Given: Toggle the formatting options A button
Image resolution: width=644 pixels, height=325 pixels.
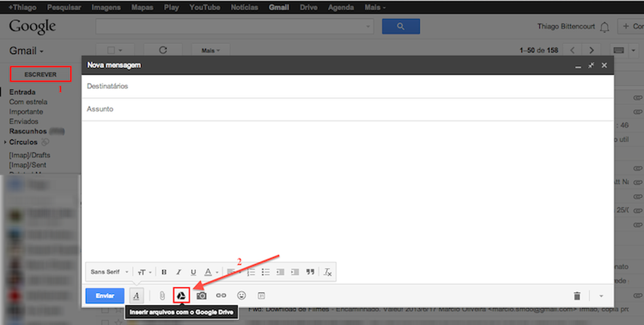Looking at the screenshot, I should [x=136, y=296].
